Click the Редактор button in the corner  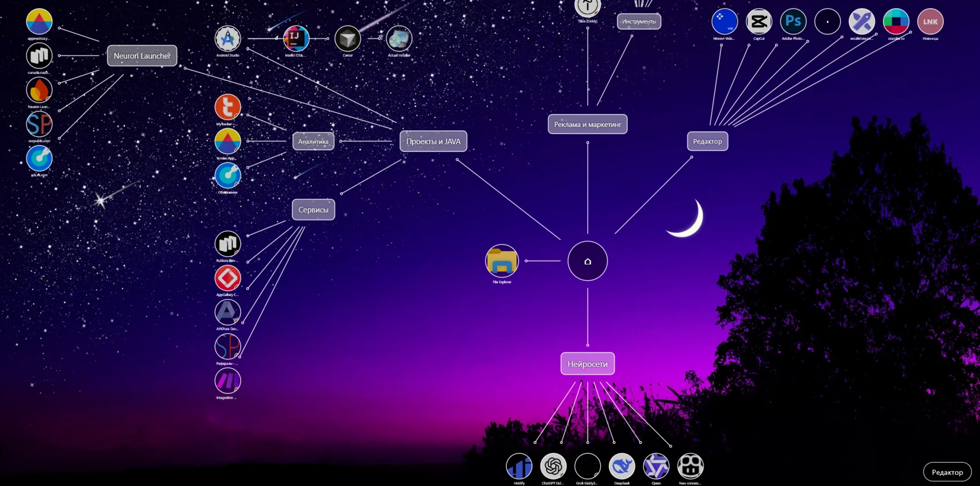(947, 472)
